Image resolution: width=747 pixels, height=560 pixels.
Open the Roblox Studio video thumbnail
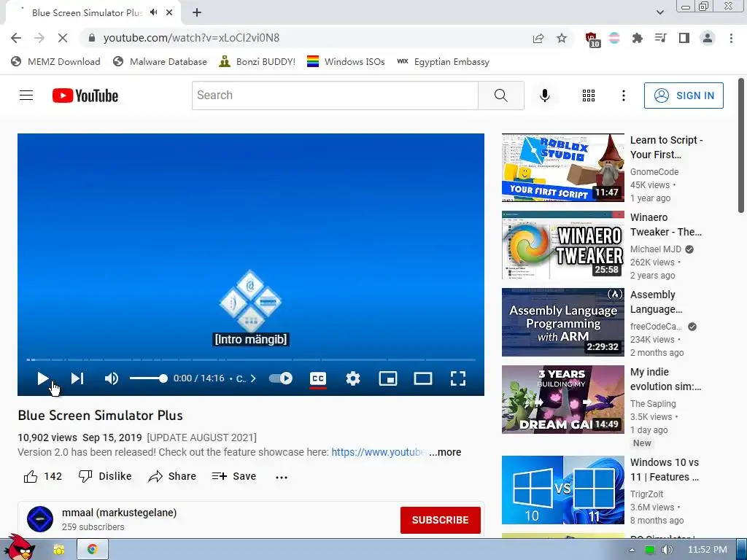click(562, 168)
